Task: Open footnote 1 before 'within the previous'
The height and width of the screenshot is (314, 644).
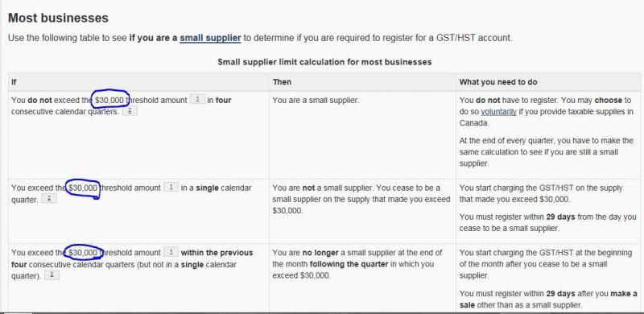Action: 171,252
